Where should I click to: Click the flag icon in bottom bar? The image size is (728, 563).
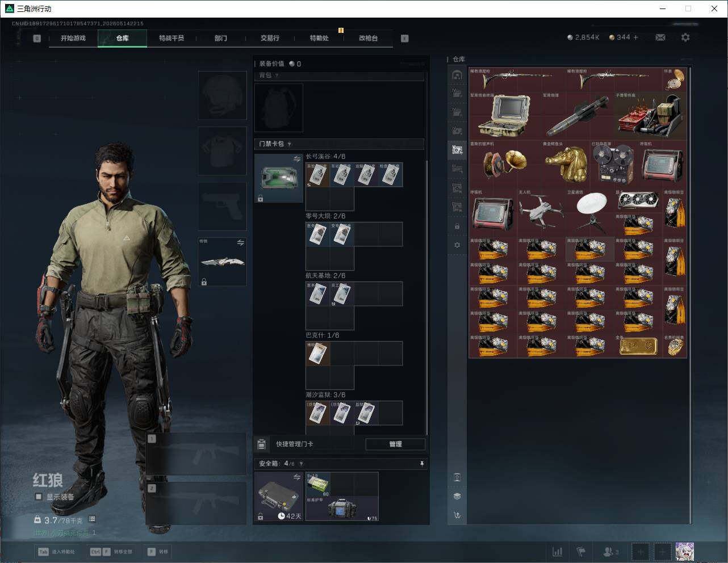coord(581,552)
